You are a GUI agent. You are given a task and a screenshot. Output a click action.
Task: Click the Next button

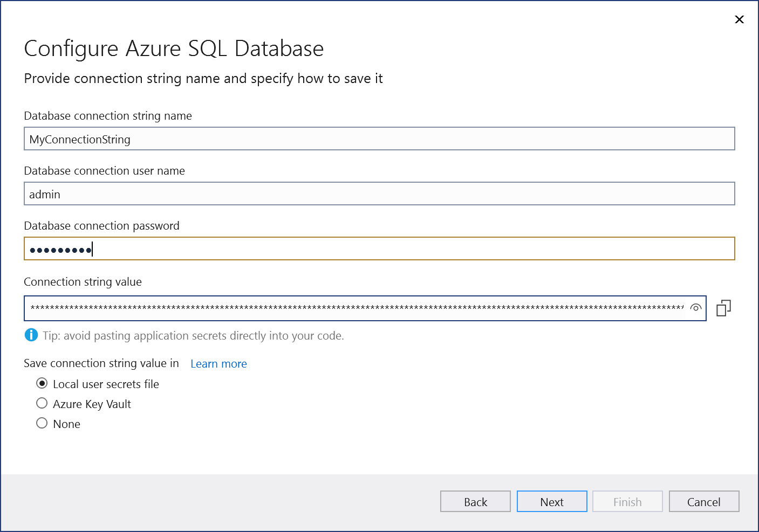(x=552, y=501)
